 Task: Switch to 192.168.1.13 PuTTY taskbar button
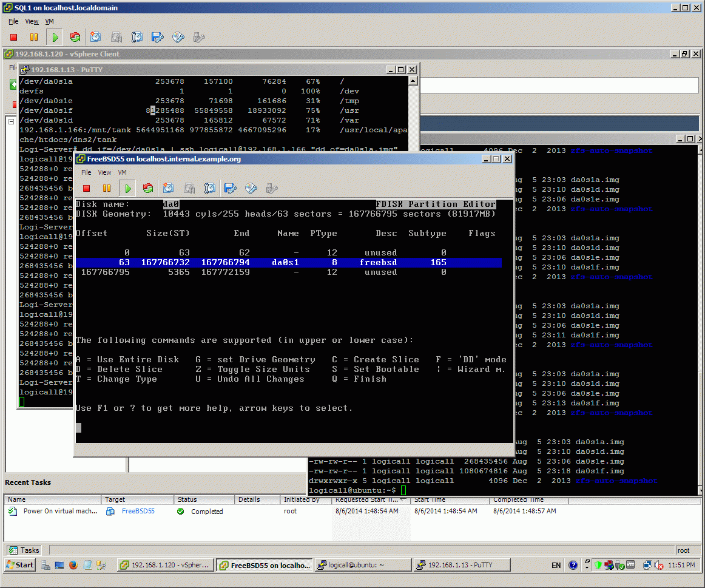(462, 565)
